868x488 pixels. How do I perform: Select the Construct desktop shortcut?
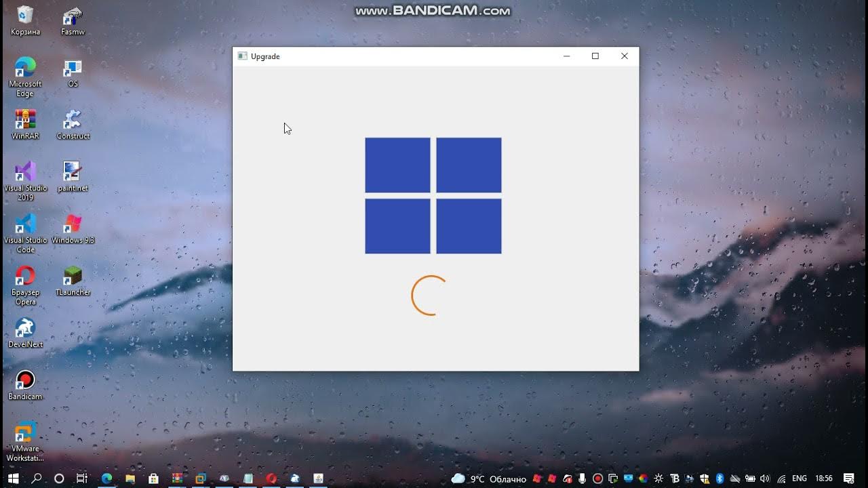tap(73, 125)
